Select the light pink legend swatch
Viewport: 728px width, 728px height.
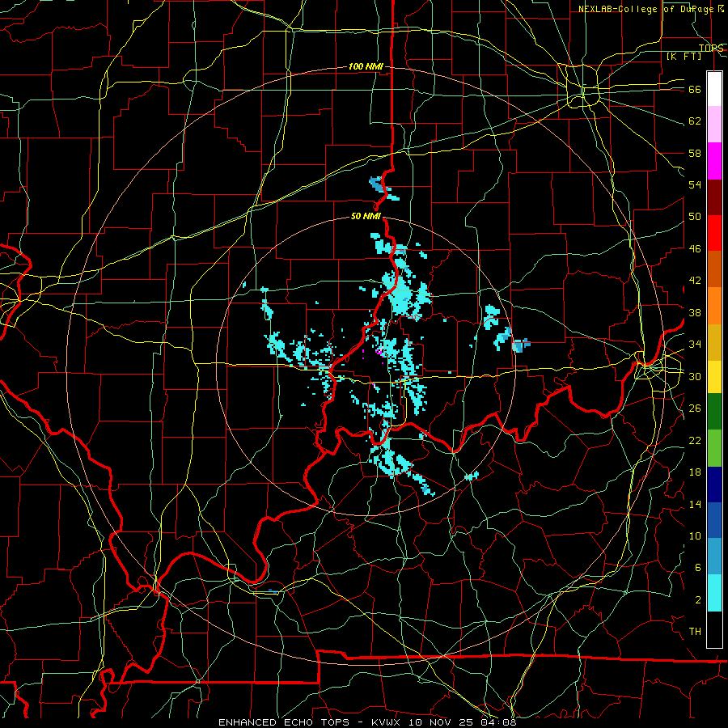coord(714,124)
